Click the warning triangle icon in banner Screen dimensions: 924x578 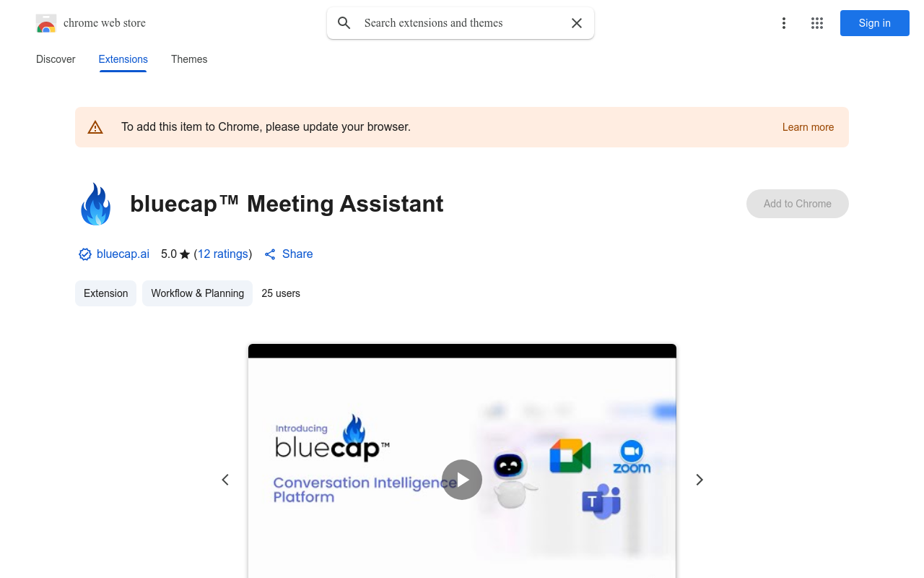[x=95, y=127]
